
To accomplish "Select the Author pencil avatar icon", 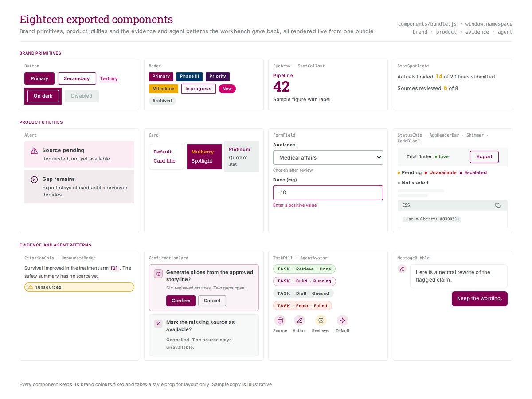I will point(299,321).
